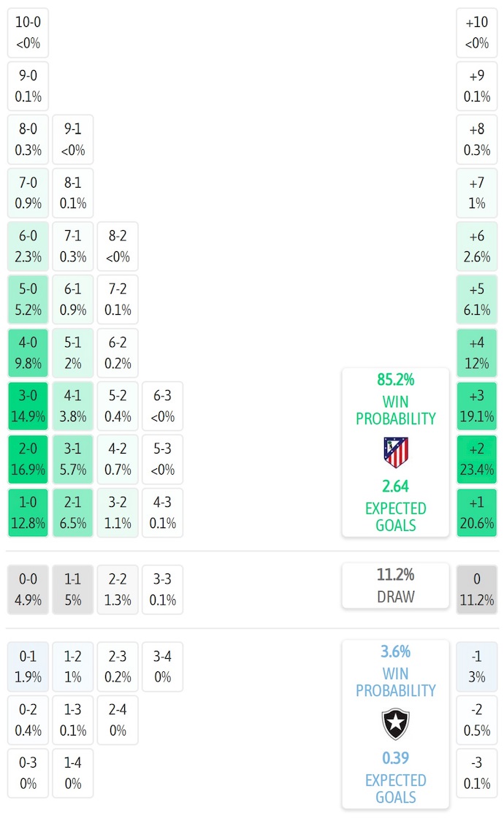504x821 pixels.
Task: Select the 0-1 scoreline cell
Action: click(28, 666)
